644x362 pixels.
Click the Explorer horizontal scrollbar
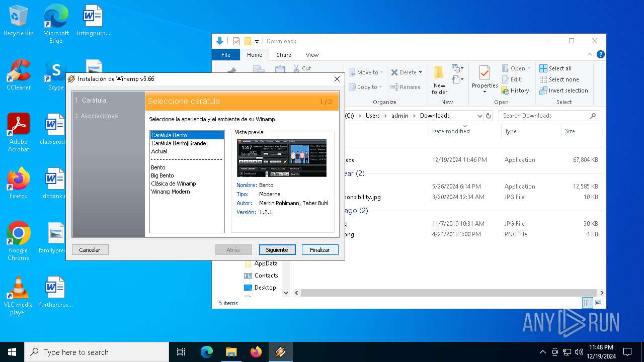(448, 293)
